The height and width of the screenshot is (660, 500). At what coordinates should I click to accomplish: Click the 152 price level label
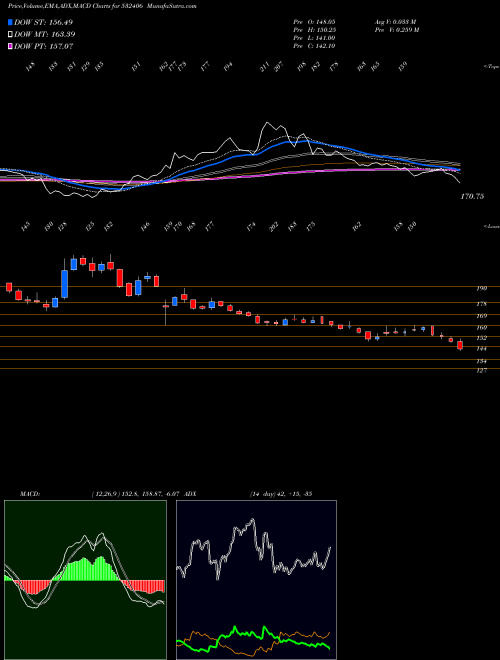coord(482,338)
